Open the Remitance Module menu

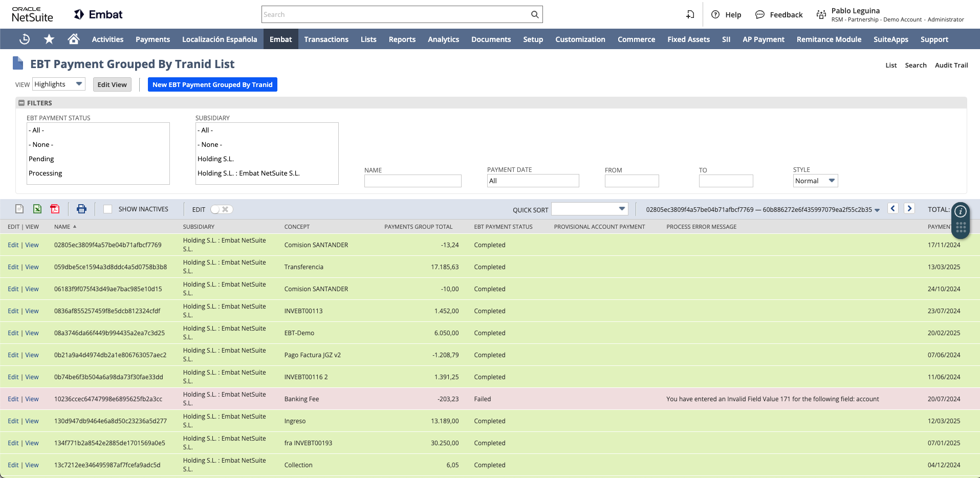click(x=829, y=39)
